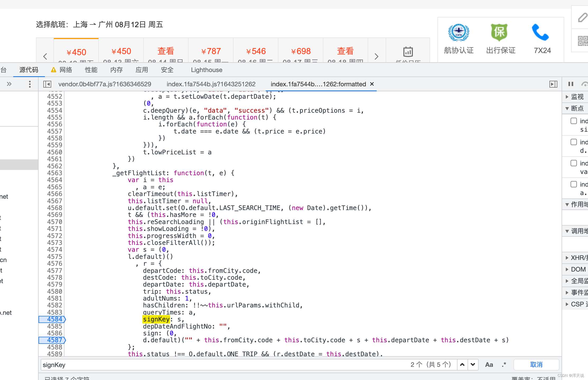Open DevTools customization menu
Image resolution: width=588 pixels, height=380 pixels.
[x=30, y=84]
